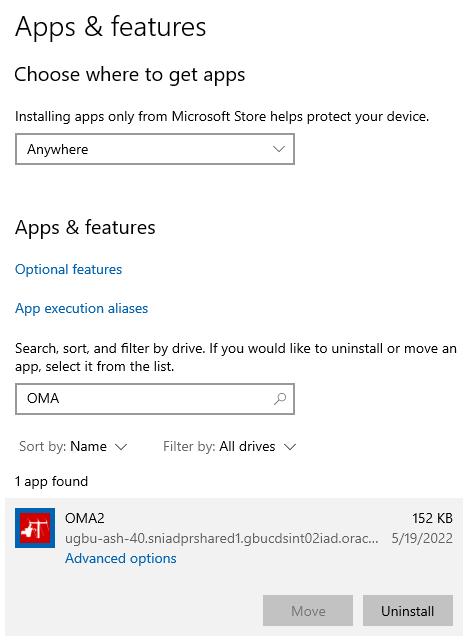Click the 5/19/2022 install date

pos(422,538)
